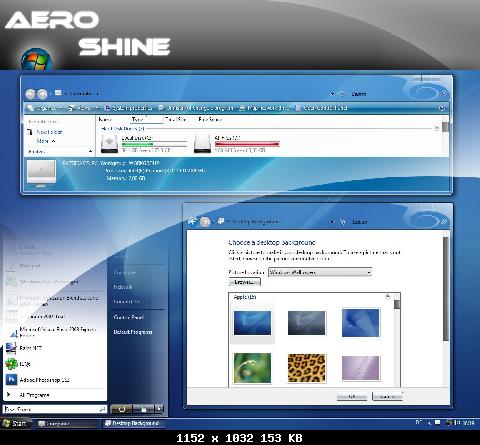Click the Start button on the taskbar
Image resolution: width=480 pixels, height=445 pixels.
pyautogui.click(x=15, y=423)
